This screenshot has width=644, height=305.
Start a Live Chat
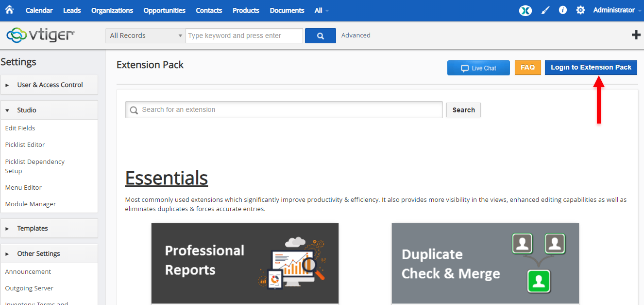478,68
